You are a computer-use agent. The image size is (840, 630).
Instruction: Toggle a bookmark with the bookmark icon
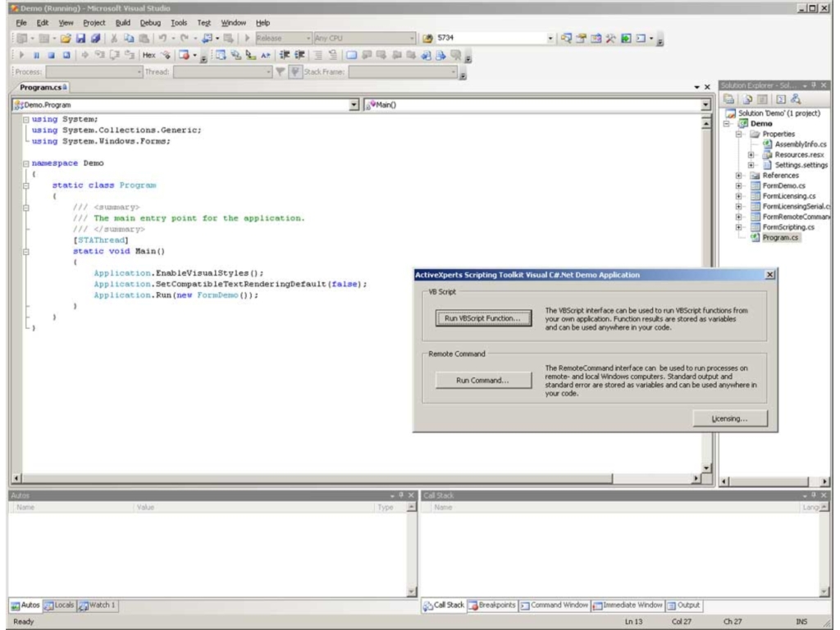(x=351, y=55)
